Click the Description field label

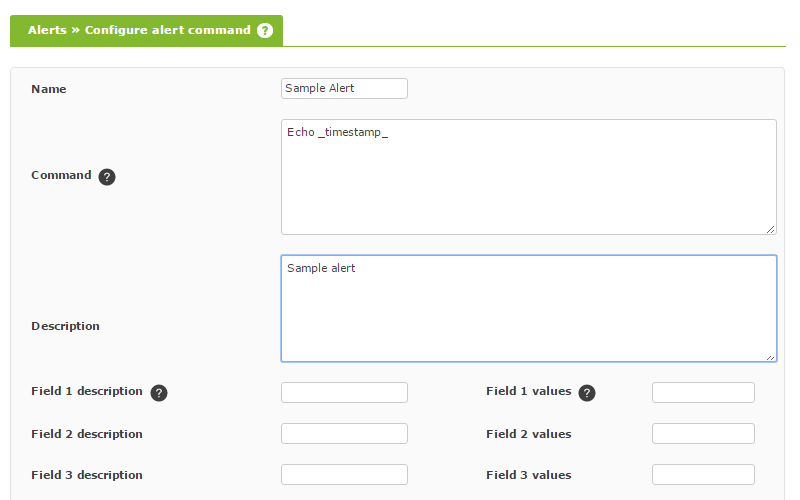point(65,326)
